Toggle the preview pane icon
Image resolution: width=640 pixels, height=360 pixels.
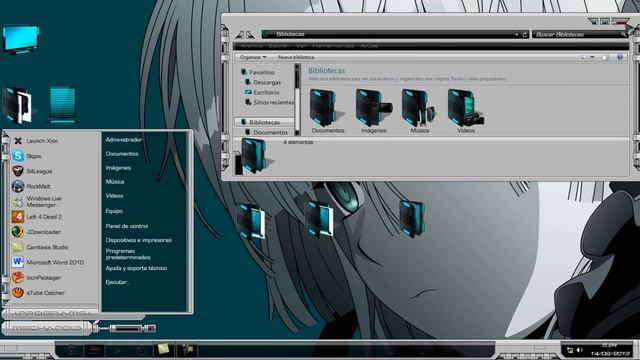pos(605,58)
